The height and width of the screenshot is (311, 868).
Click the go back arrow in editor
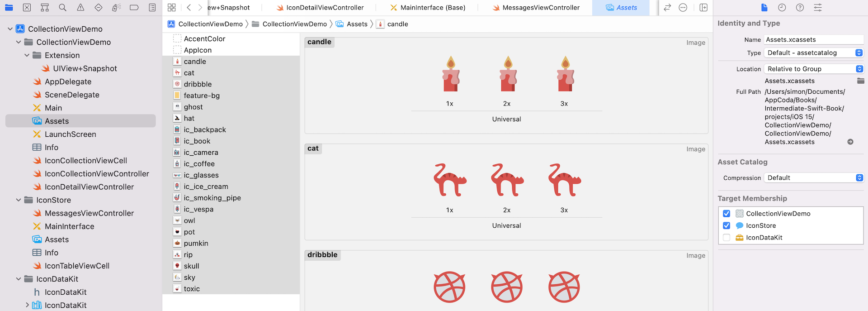(189, 8)
